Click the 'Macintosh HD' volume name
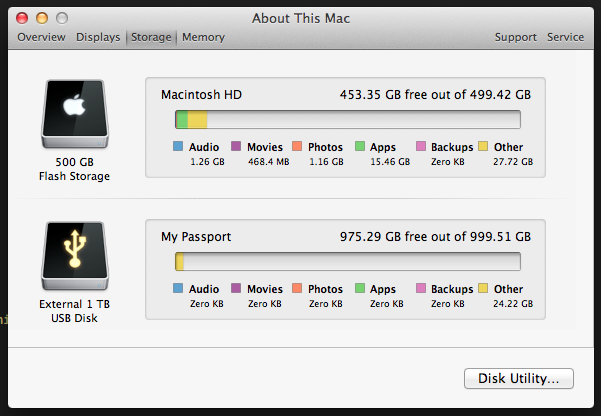This screenshot has height=416, width=601. click(x=201, y=95)
